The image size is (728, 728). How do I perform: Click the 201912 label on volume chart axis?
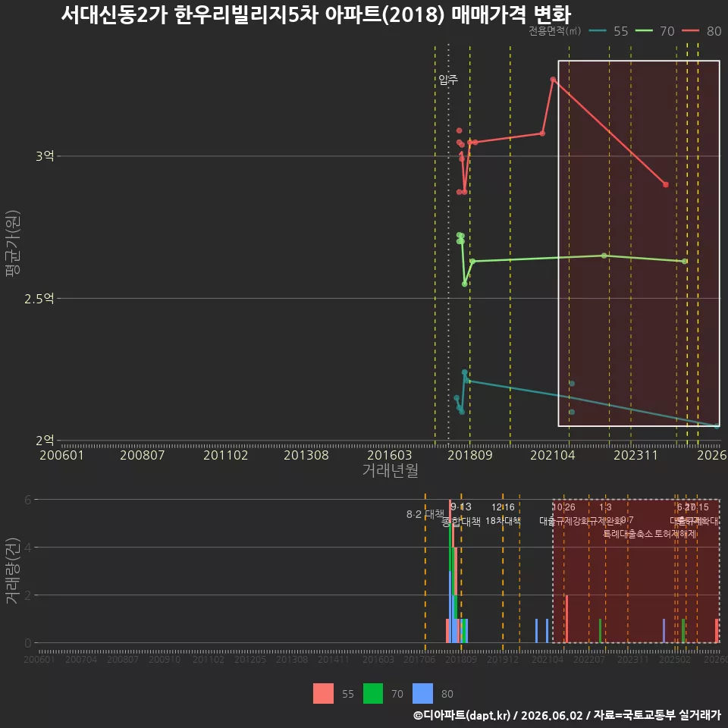(502, 659)
